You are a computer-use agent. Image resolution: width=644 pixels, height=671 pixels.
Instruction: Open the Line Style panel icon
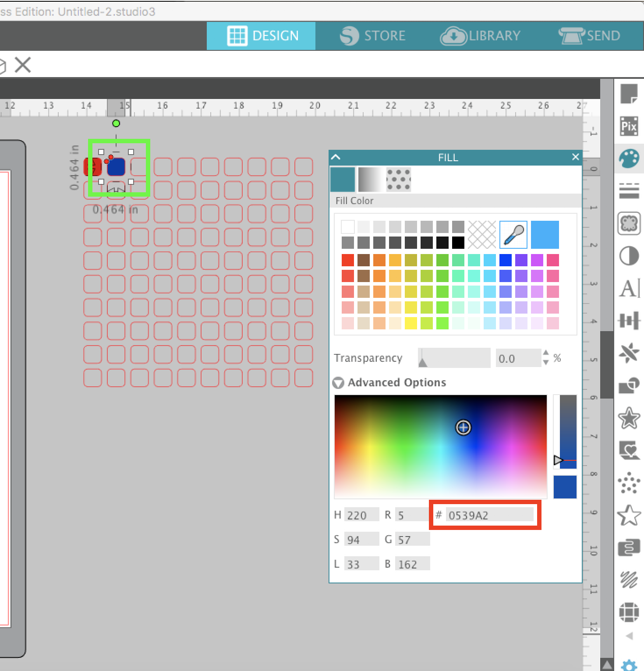tap(629, 191)
